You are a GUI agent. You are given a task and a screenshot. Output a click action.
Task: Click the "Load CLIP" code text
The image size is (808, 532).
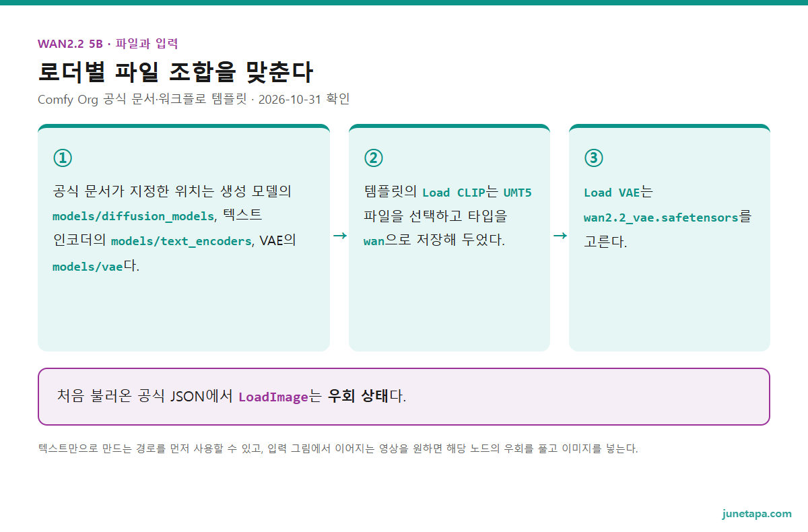454,193
